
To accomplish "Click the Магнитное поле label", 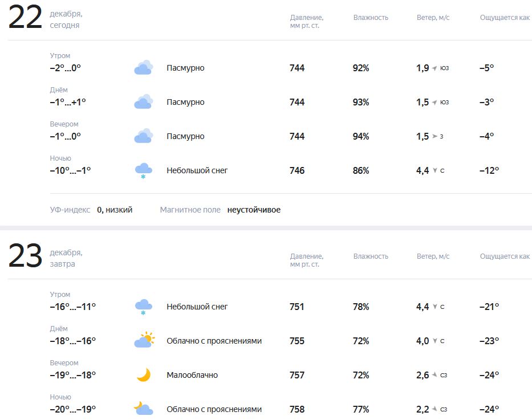I will click(x=190, y=210).
